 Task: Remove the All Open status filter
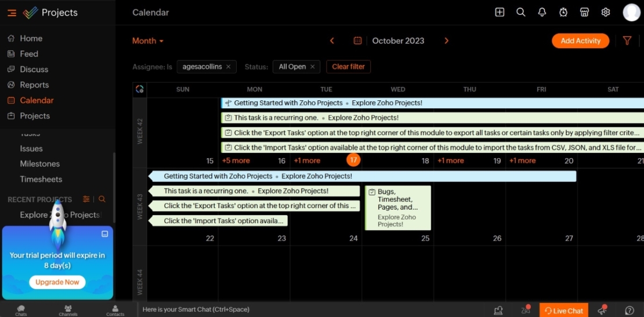(x=312, y=67)
